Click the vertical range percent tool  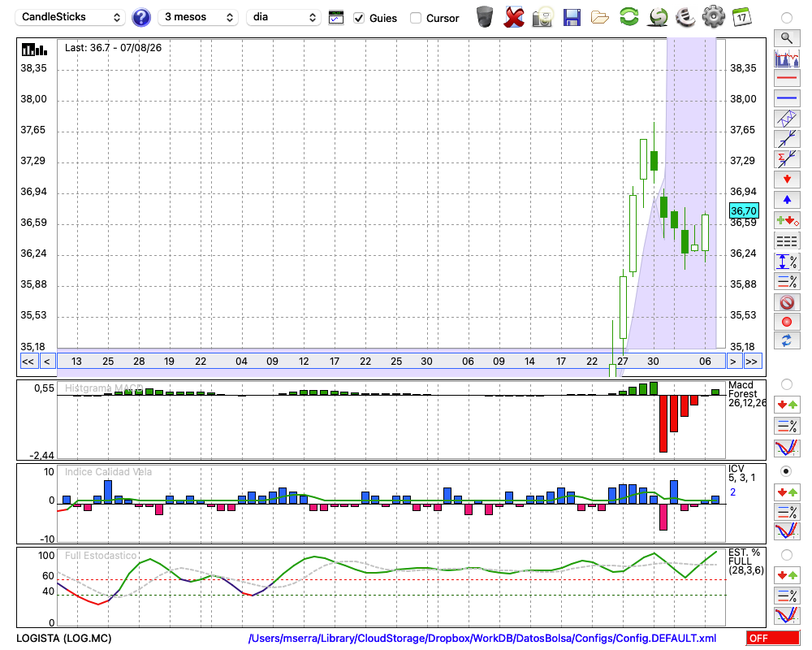(x=787, y=262)
